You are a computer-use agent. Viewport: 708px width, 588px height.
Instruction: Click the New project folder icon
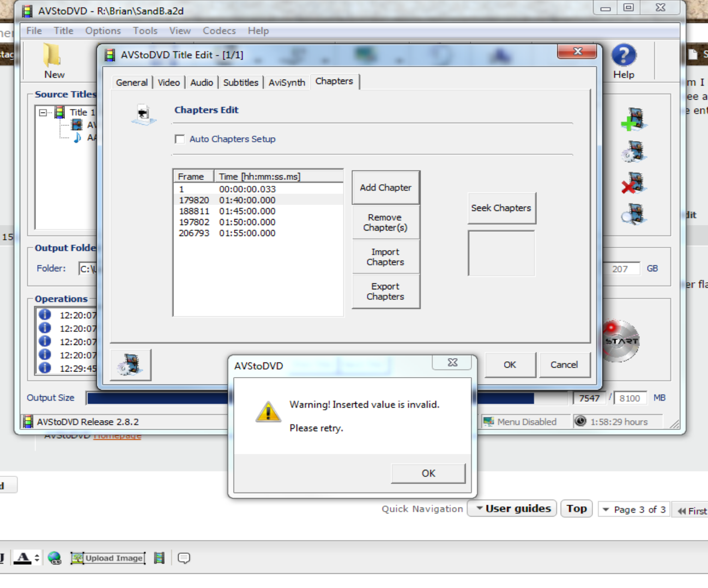tap(52, 55)
